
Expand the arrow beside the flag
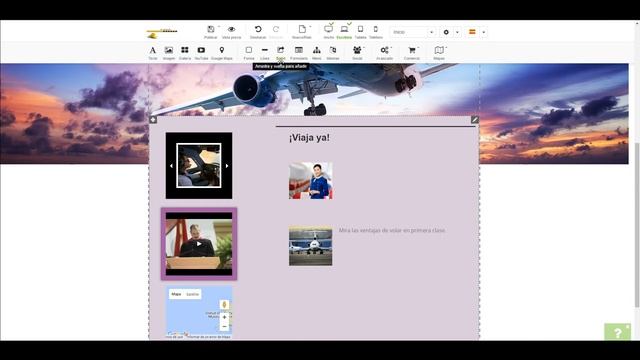point(484,32)
